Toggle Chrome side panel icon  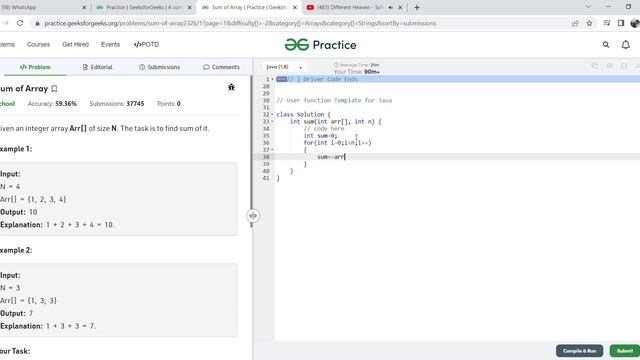(621, 23)
